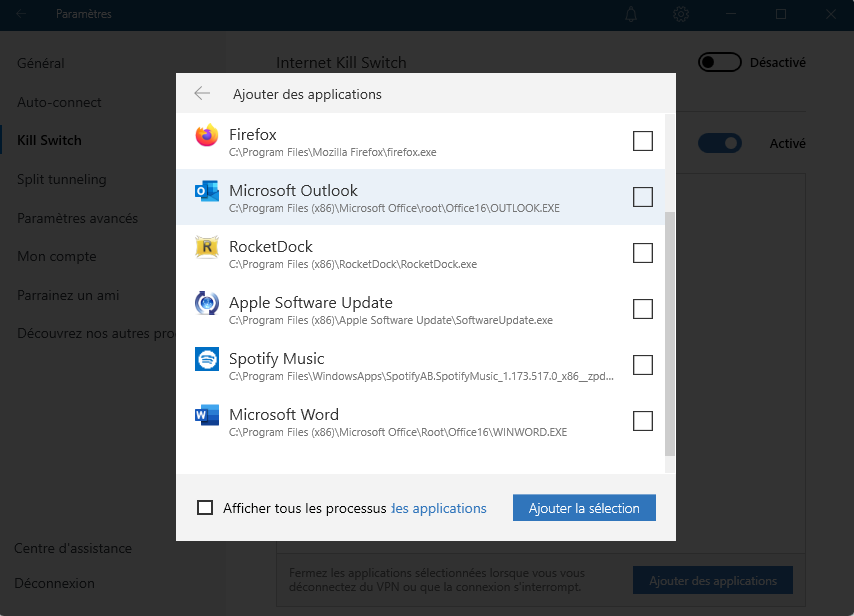Click the RocketDock icon
The image size is (854, 616).
point(207,247)
